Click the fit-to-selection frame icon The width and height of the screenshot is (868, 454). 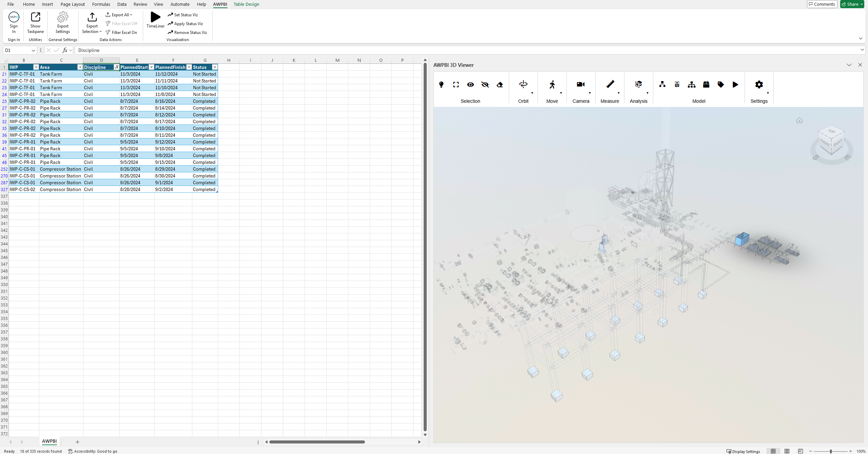click(456, 84)
